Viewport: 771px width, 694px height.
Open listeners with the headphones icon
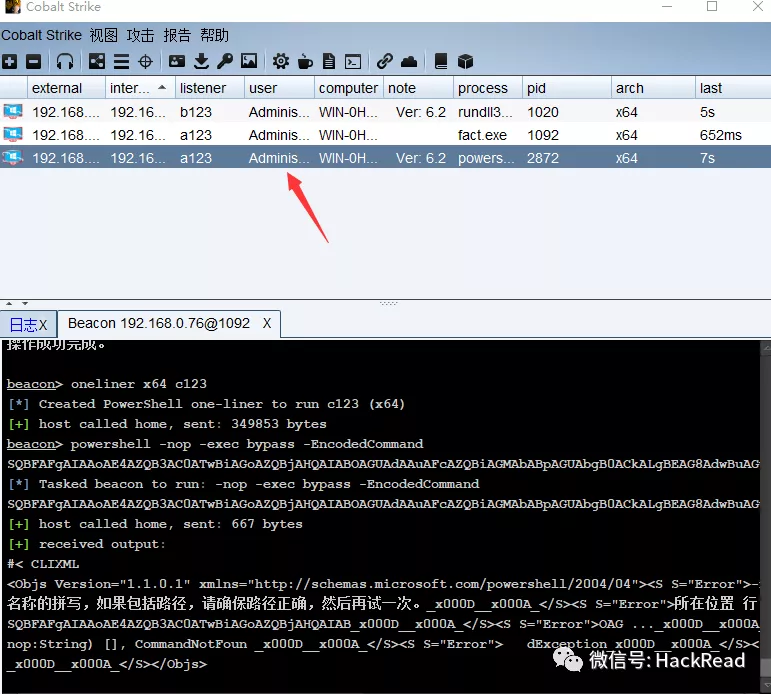[x=65, y=61]
